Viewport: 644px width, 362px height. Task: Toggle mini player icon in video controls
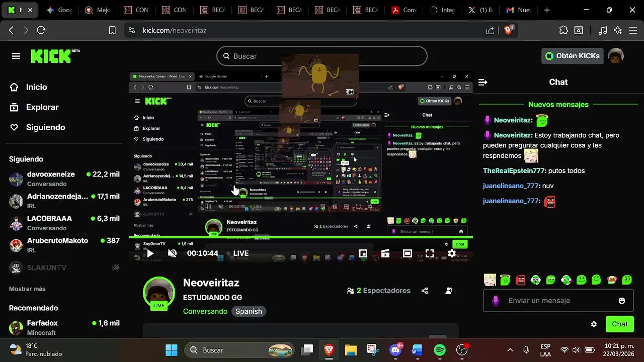363,253
